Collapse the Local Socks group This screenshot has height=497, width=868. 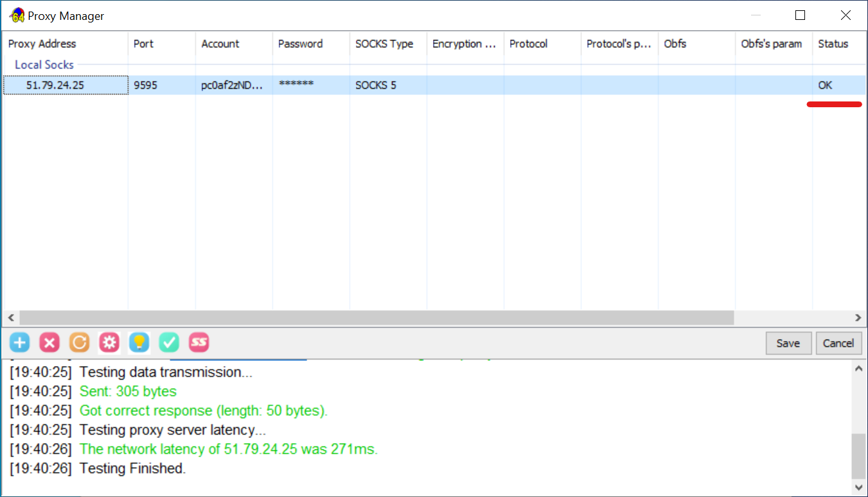point(44,65)
